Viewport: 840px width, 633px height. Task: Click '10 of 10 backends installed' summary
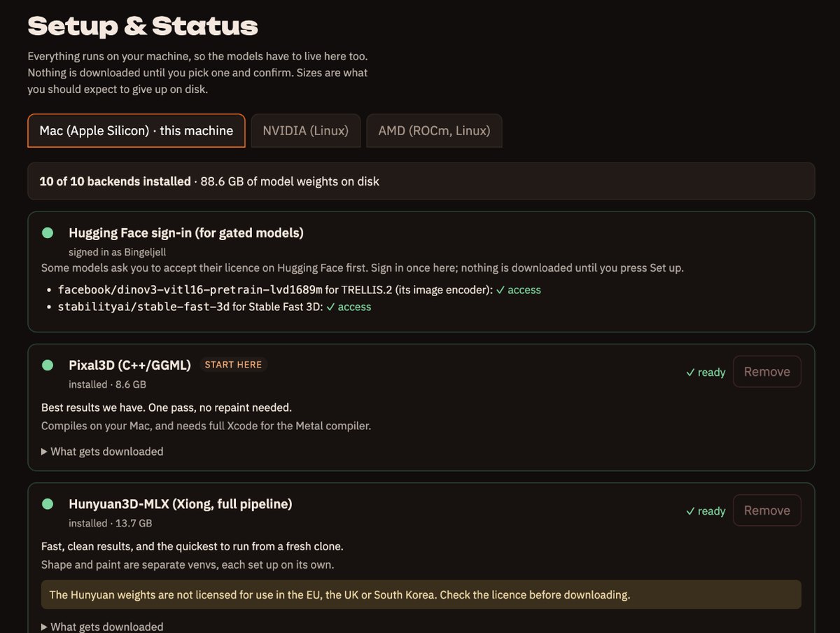click(115, 181)
